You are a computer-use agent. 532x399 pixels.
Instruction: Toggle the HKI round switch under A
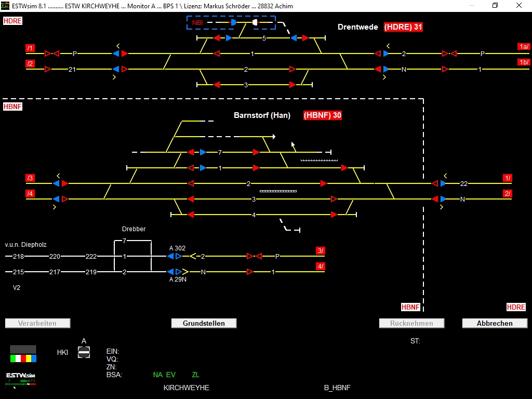pyautogui.click(x=84, y=352)
